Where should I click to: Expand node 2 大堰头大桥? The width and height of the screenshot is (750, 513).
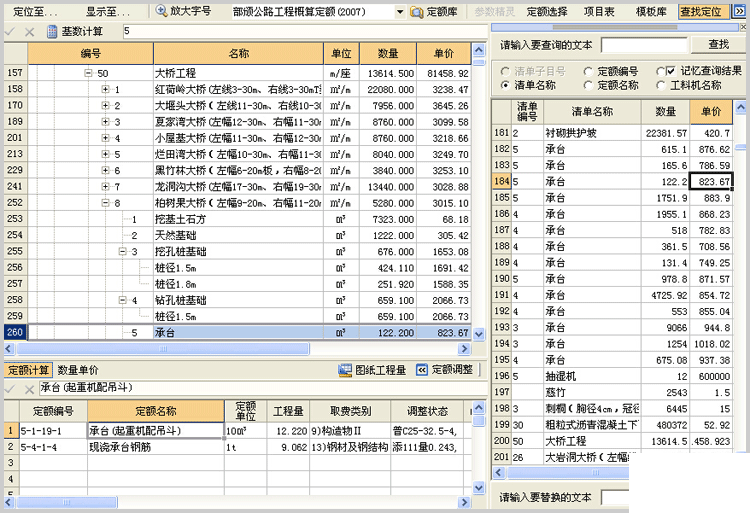coord(105,106)
